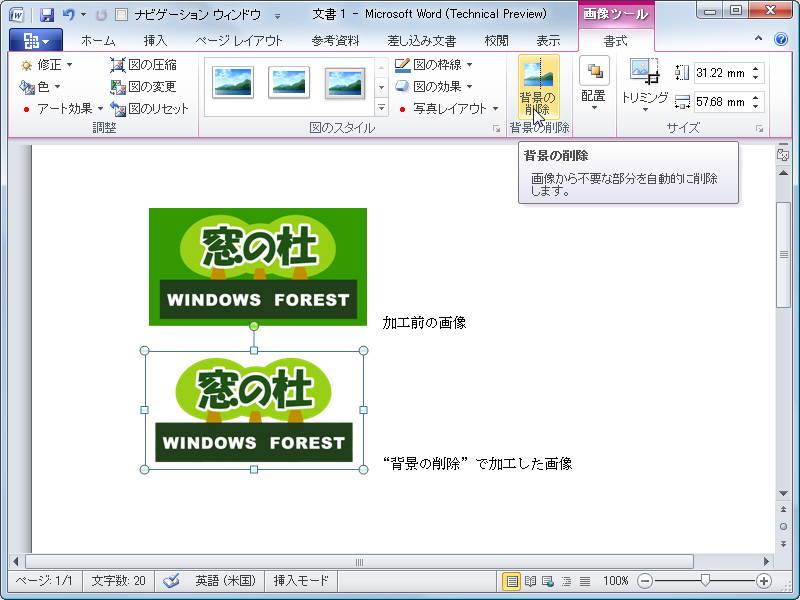
Task: Open Word Help question mark icon
Action: [x=781, y=39]
